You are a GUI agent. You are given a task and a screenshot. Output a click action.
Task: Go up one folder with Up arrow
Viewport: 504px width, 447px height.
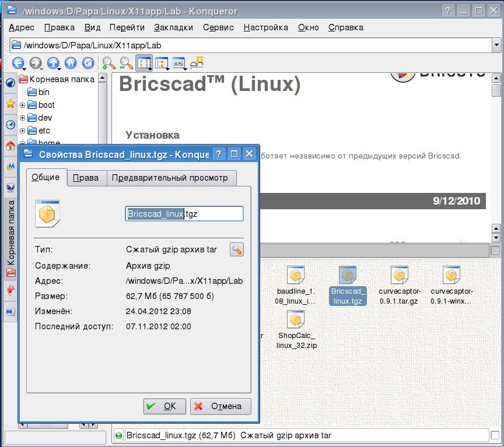(x=53, y=63)
